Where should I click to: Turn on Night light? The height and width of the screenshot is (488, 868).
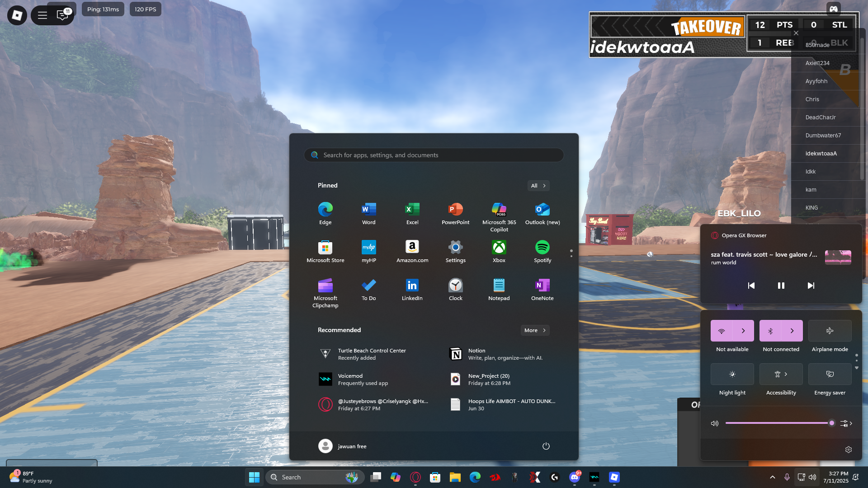pos(732,374)
